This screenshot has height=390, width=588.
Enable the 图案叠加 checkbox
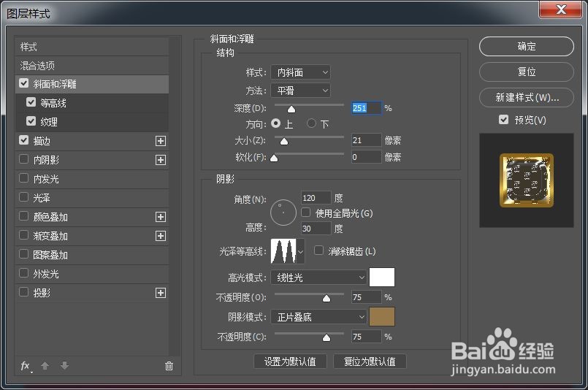(23, 254)
